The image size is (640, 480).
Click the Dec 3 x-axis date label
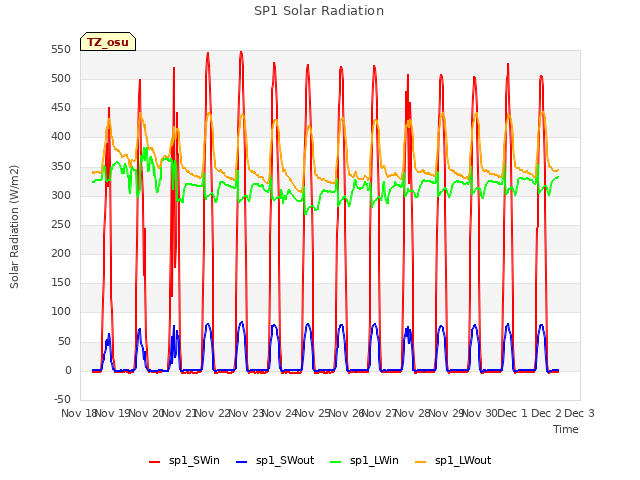(x=579, y=413)
